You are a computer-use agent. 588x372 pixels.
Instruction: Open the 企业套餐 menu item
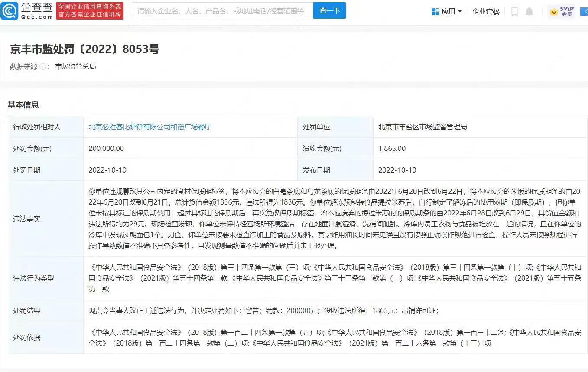(486, 12)
